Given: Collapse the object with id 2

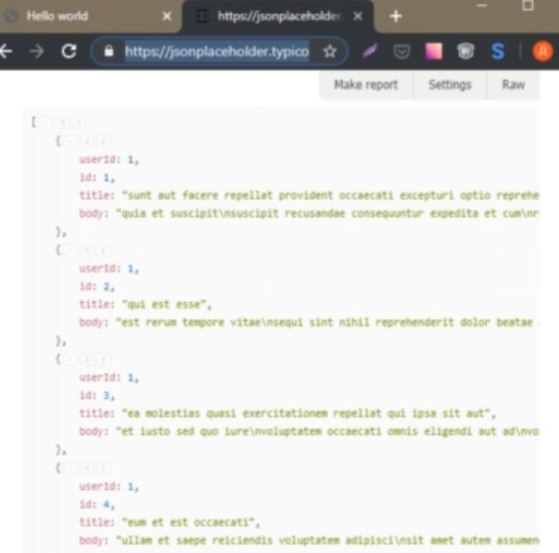Looking at the screenshot, I should 70,250.
